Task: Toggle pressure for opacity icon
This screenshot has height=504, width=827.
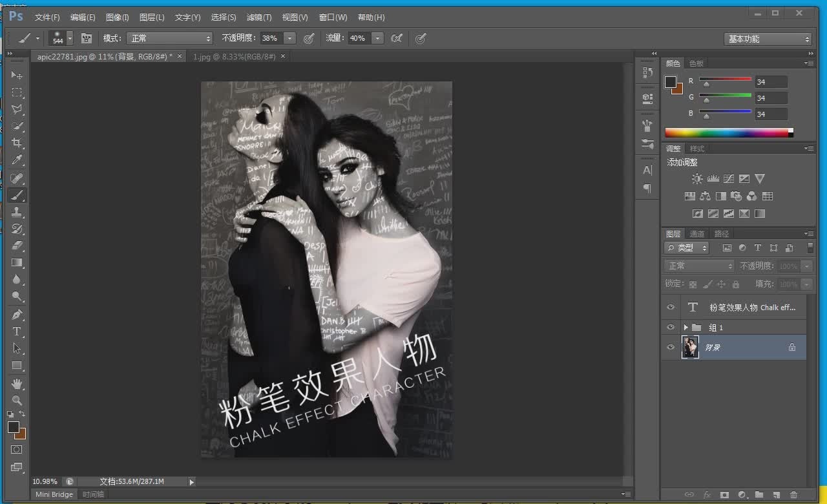Action: click(309, 39)
